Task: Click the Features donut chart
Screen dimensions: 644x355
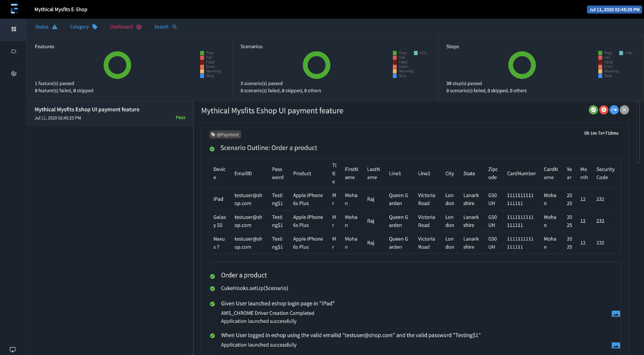Action: (x=117, y=65)
